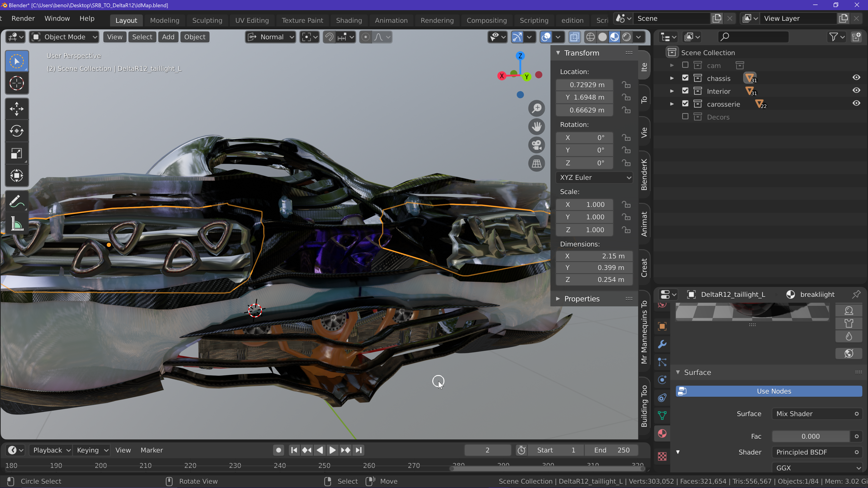
Task: Click the Fac value slider
Action: (x=810, y=436)
